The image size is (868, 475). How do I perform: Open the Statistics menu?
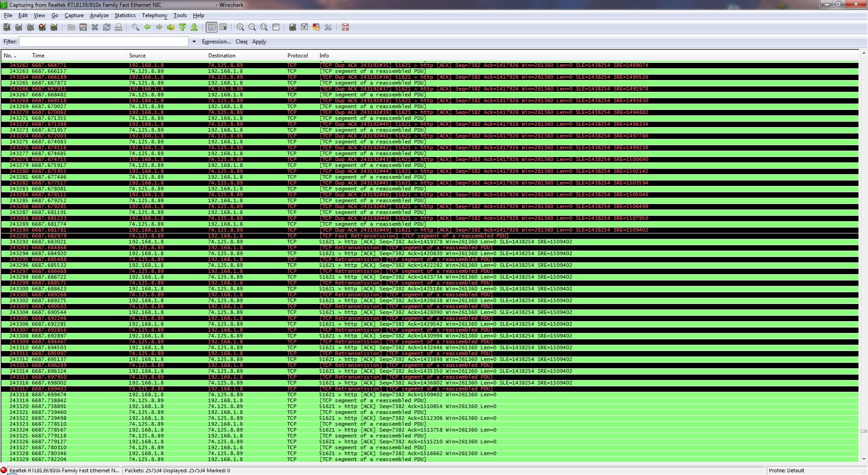pos(125,15)
